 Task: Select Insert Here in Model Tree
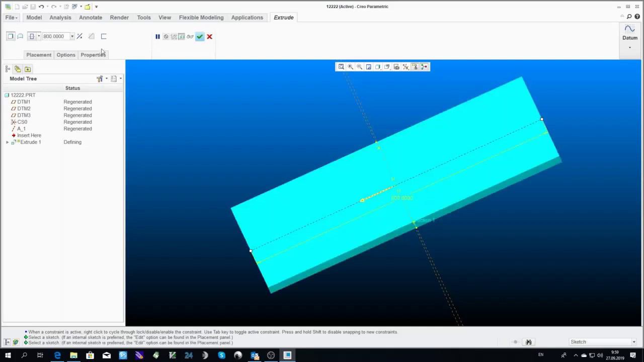click(29, 136)
